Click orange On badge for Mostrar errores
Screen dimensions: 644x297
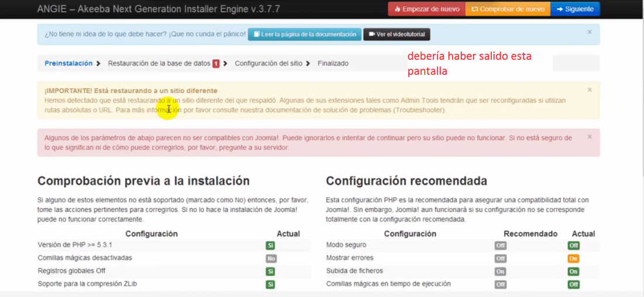[x=574, y=259]
